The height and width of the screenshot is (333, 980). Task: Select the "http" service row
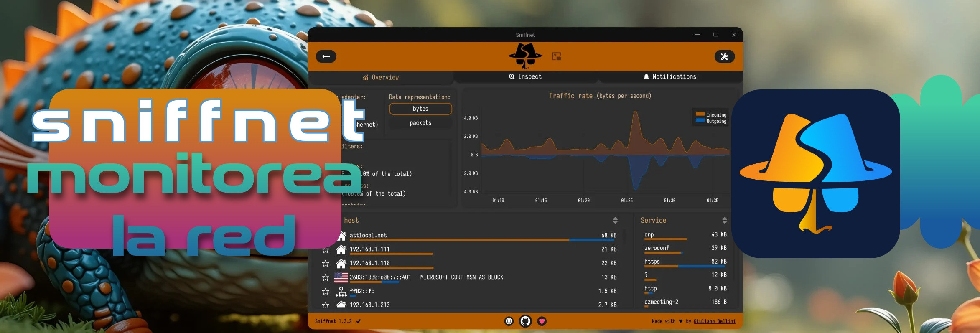click(x=685, y=290)
